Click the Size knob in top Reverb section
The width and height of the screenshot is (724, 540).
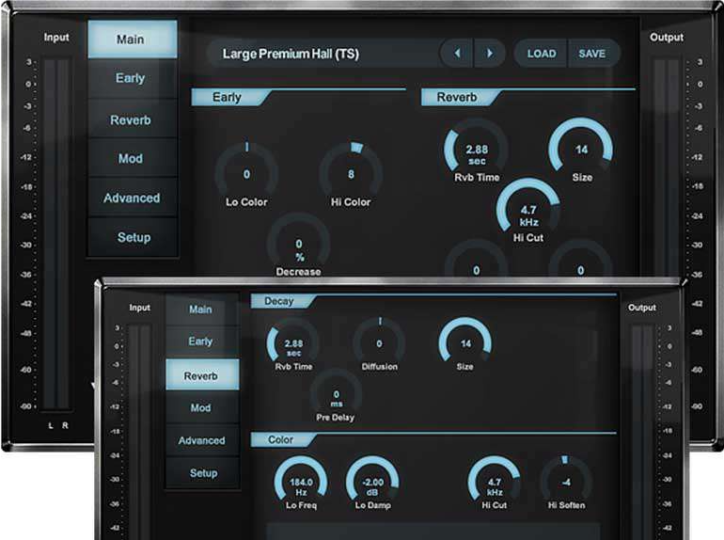pos(581,150)
